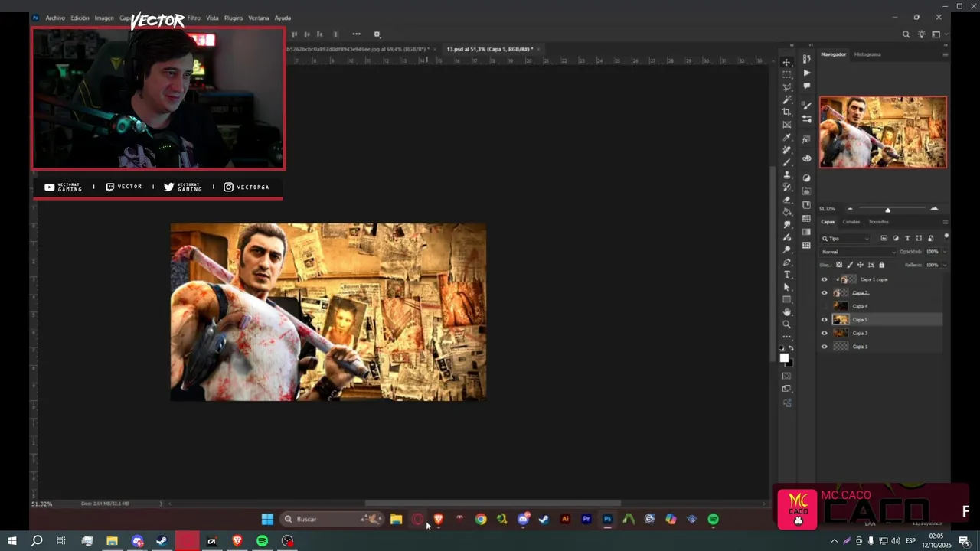Toggle lock transparent pixels
Viewport: 980px width, 551px height.
click(839, 265)
